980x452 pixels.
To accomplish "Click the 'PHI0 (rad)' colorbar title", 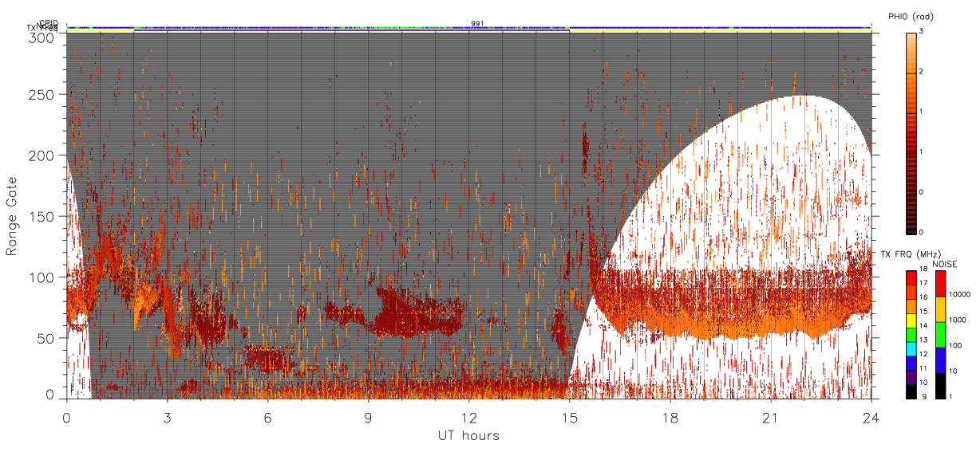I will click(x=911, y=16).
